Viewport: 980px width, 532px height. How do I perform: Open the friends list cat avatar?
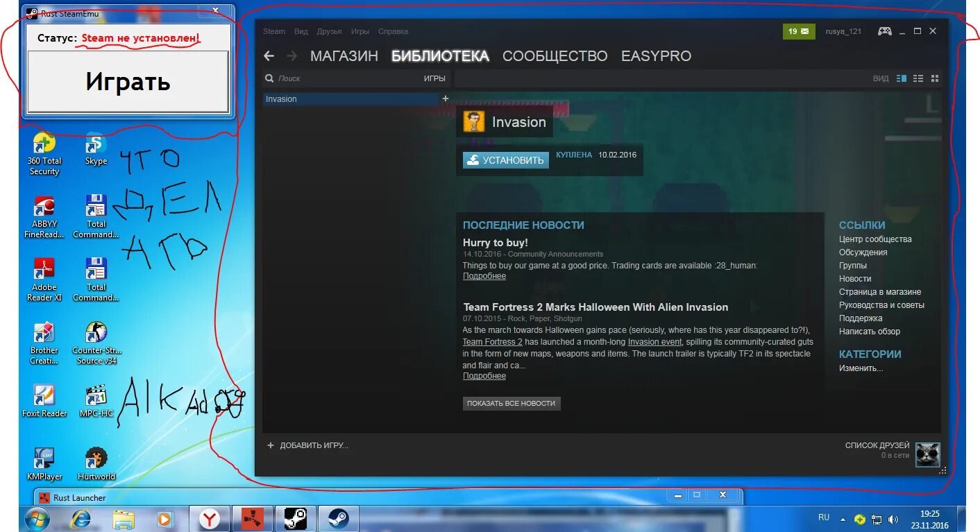coord(927,455)
